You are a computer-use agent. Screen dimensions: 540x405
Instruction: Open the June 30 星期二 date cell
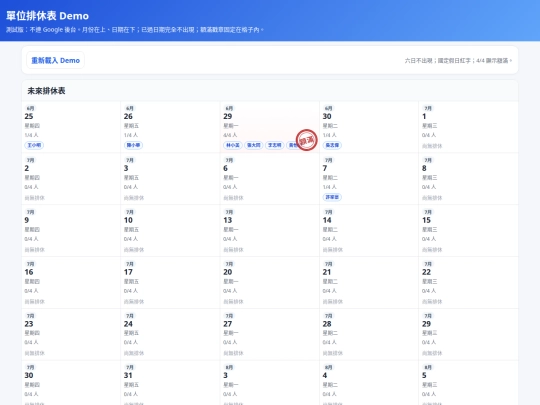(369, 127)
